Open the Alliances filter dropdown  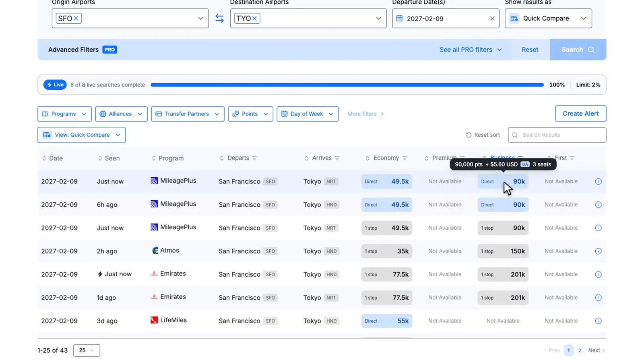[121, 114]
